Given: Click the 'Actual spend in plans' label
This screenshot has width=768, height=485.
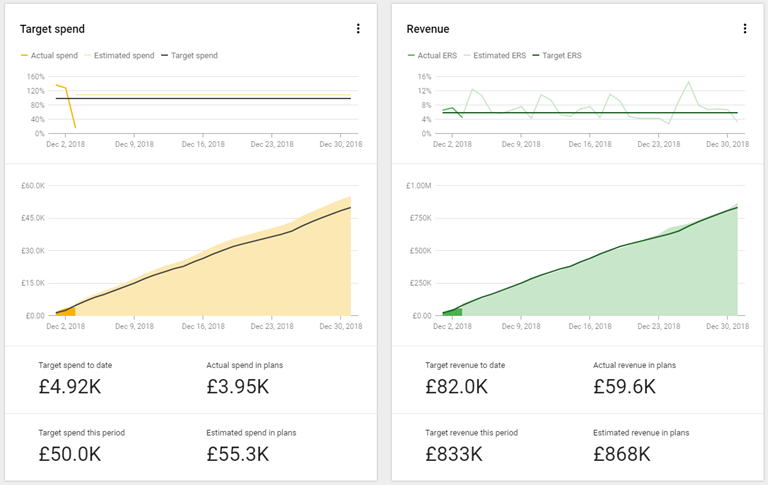Looking at the screenshot, I should [245, 365].
